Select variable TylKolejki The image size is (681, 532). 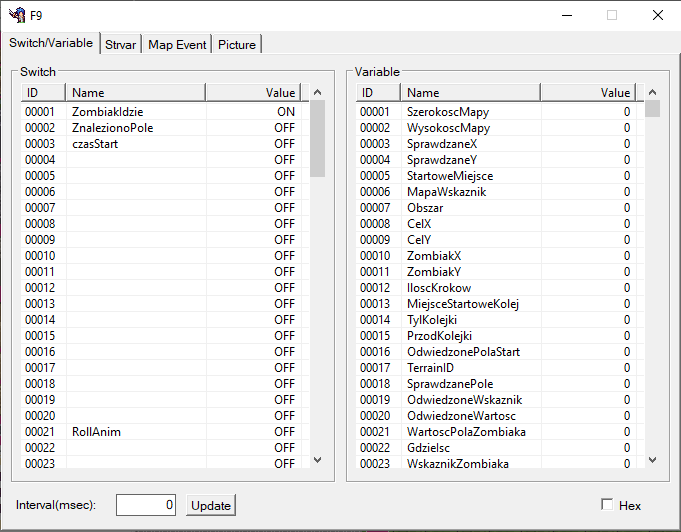point(500,320)
